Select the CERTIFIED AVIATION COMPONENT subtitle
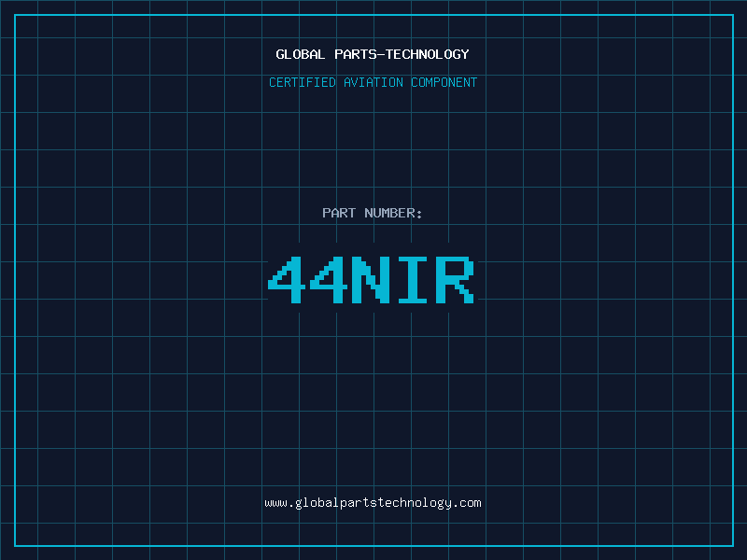 (x=373, y=82)
